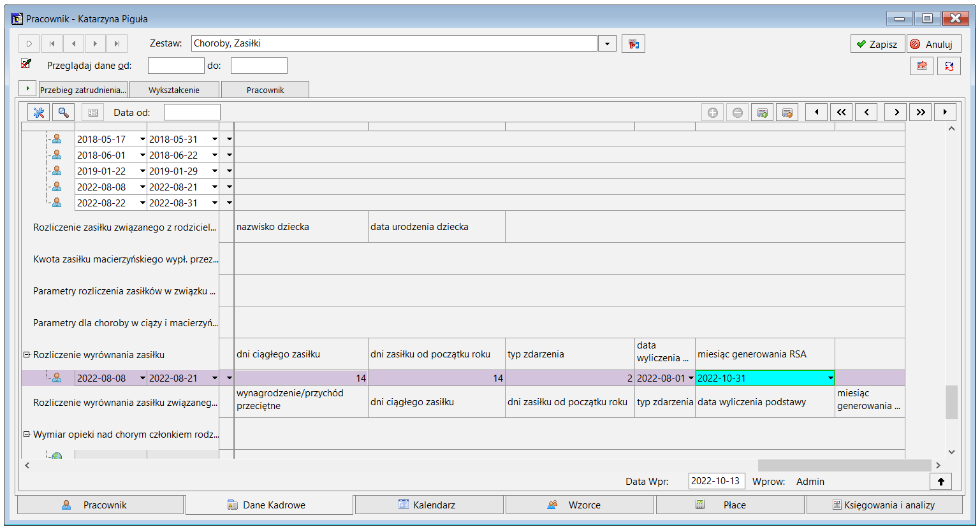980x532 pixels.
Task: Click the Anuluj cancel button
Action: [x=933, y=44]
